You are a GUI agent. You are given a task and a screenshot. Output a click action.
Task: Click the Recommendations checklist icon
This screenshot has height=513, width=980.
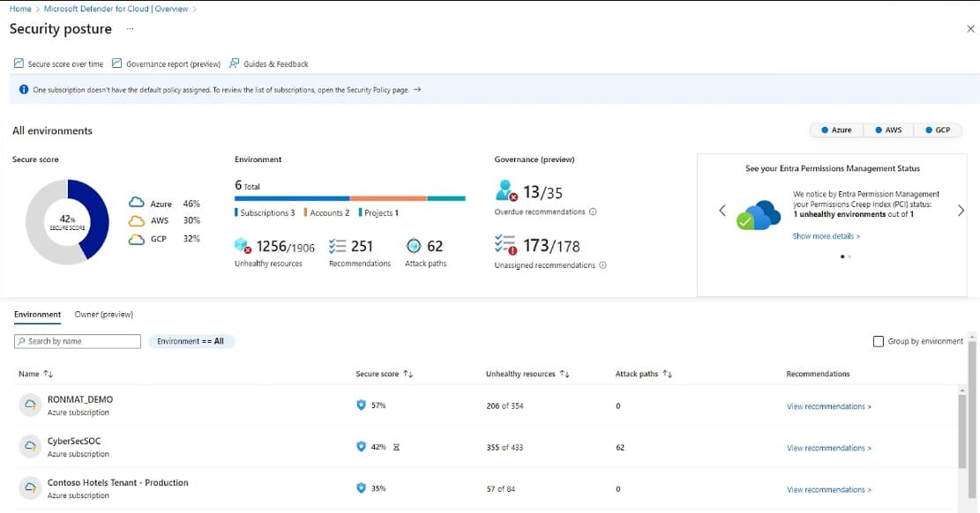(338, 246)
